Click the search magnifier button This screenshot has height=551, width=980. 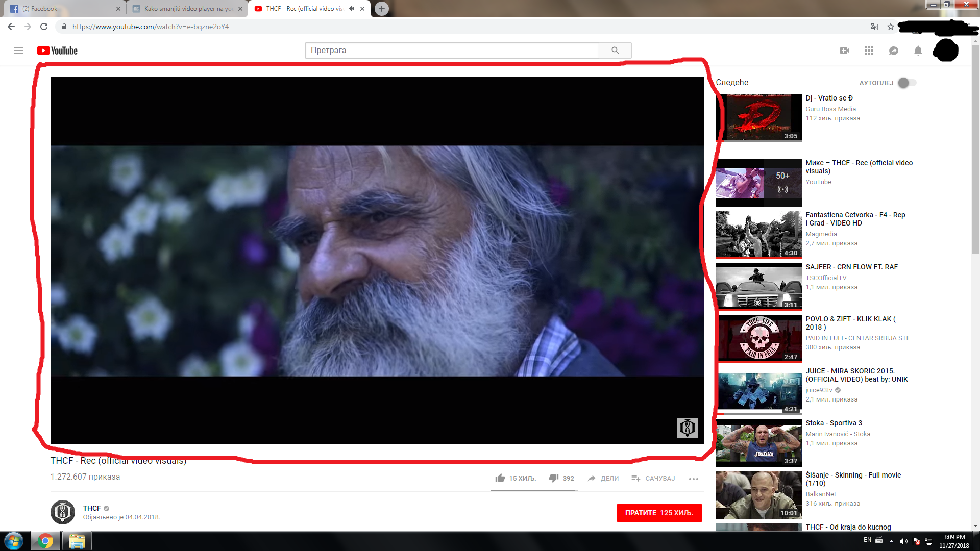[x=615, y=51]
